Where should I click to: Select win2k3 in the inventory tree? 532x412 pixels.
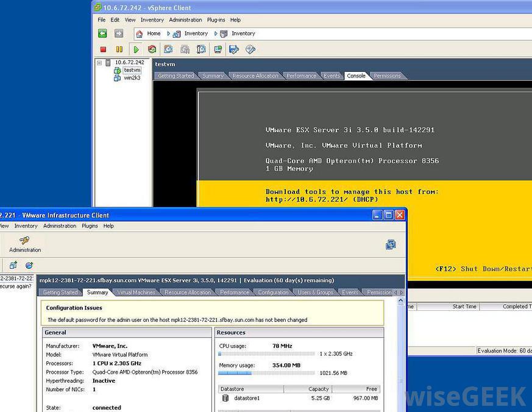(x=132, y=78)
